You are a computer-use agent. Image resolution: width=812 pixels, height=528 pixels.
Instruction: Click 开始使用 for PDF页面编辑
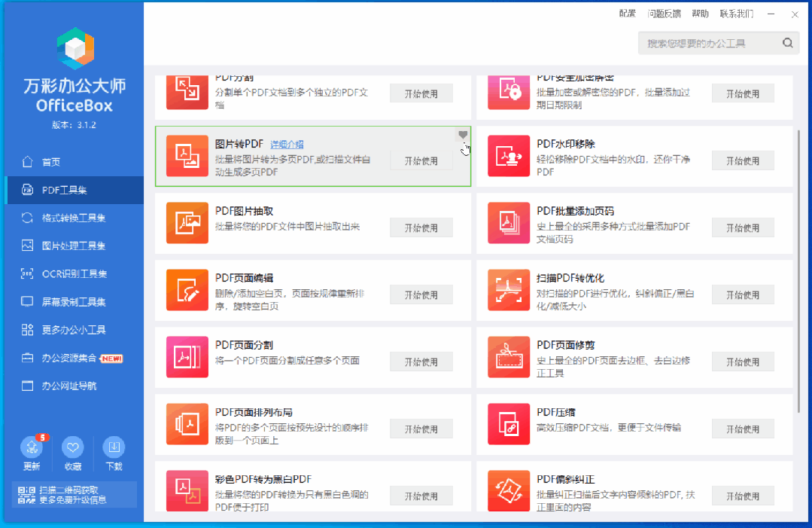421,295
